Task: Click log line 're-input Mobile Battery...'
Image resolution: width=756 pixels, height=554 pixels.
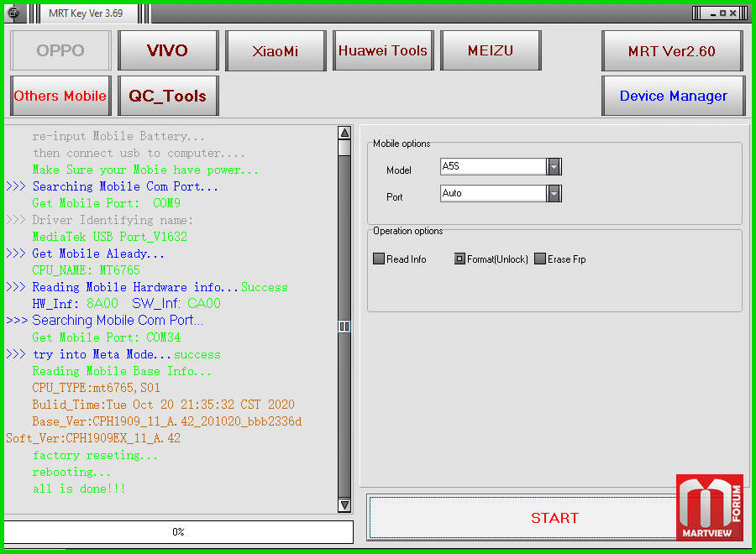Action: [118, 136]
